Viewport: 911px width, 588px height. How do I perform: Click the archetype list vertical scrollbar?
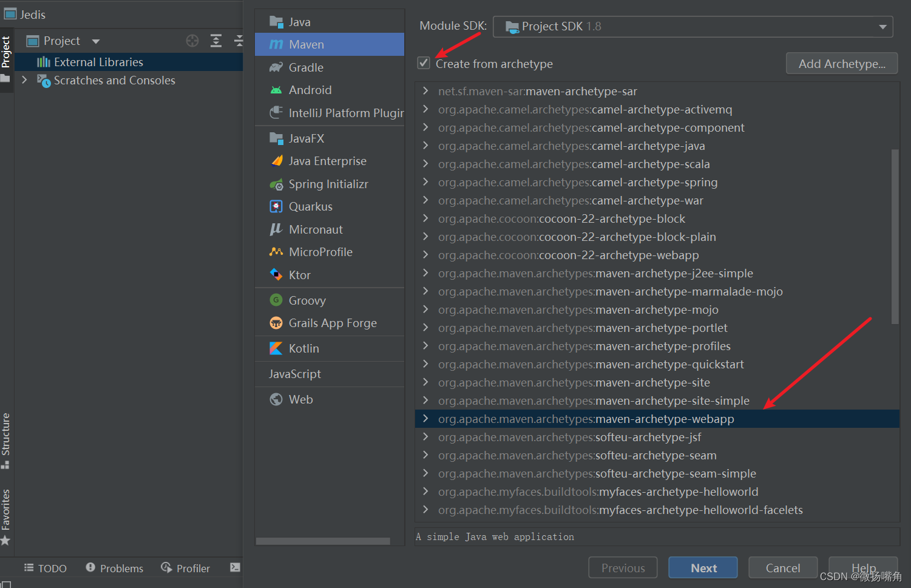[x=895, y=237]
